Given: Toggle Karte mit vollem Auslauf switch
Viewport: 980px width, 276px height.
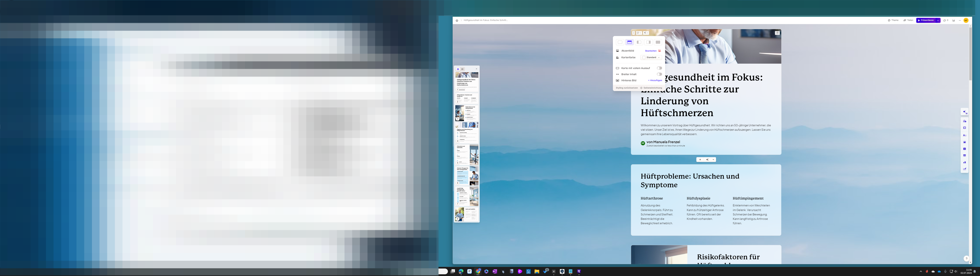Looking at the screenshot, I should (x=659, y=68).
